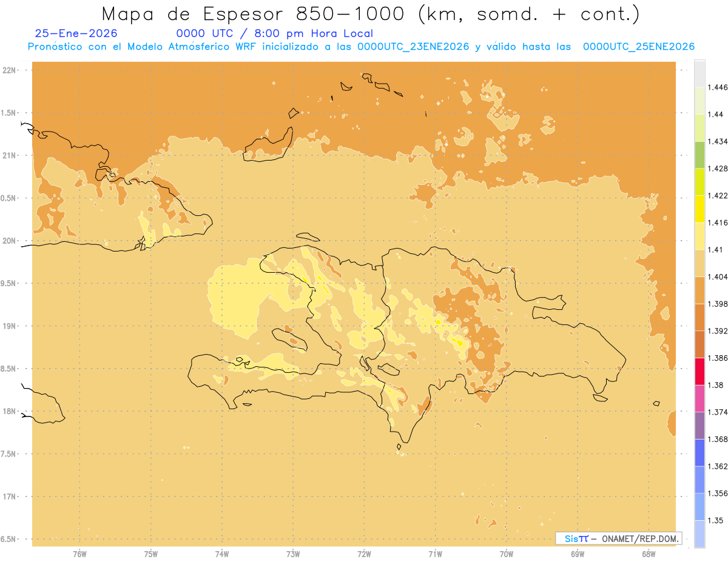Click the red legend swatch between 1.38 and 1.386
This screenshot has height=562, width=728.
point(699,371)
